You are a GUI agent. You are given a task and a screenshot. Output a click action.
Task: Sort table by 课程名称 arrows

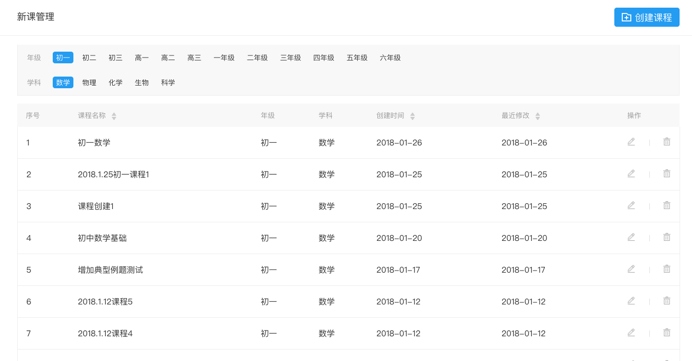coord(114,116)
